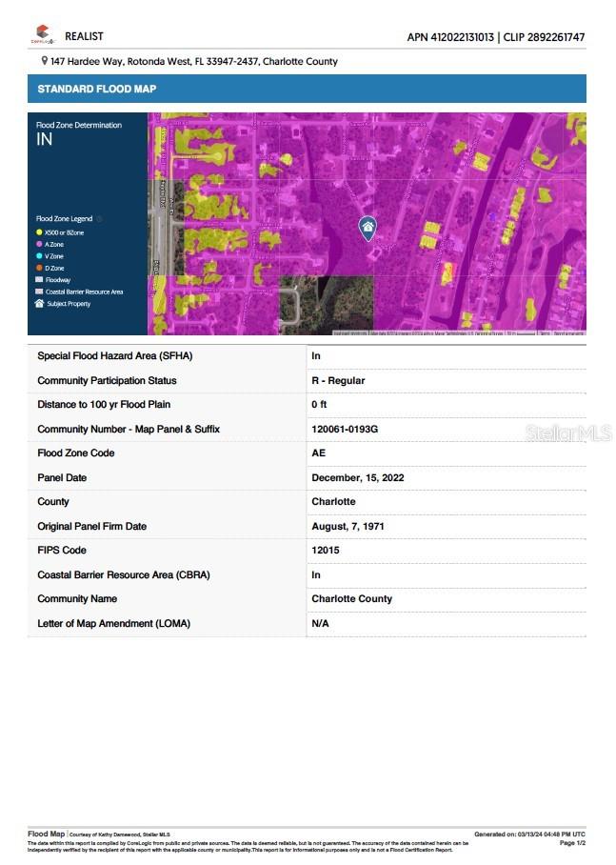Click the Flood Zone Legend heading

click(x=65, y=219)
